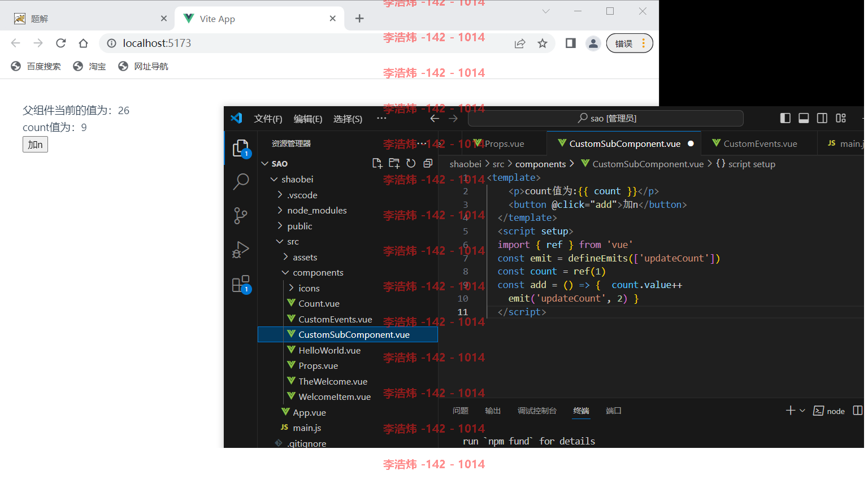Collapse all folders in explorer
Viewport: 868px width, 488px height.
(428, 163)
